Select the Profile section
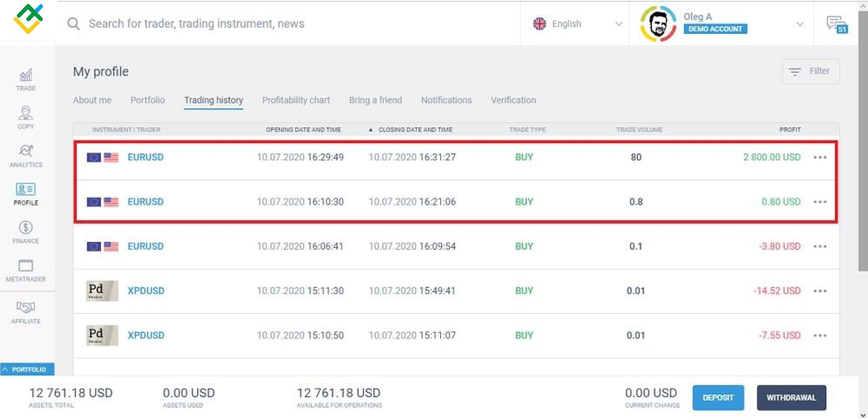The image size is (868, 420). [x=26, y=195]
